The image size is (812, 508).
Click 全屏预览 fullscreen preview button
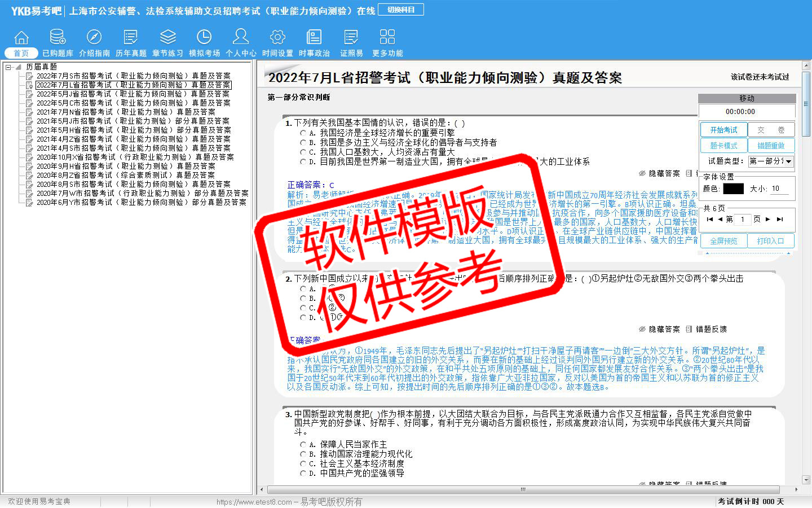tap(723, 241)
